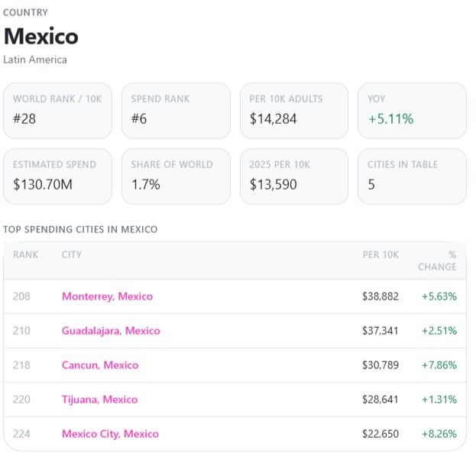Viewport: 476px width, 466px height.
Task: Select the Cities in Table 5 value
Action: (x=371, y=184)
